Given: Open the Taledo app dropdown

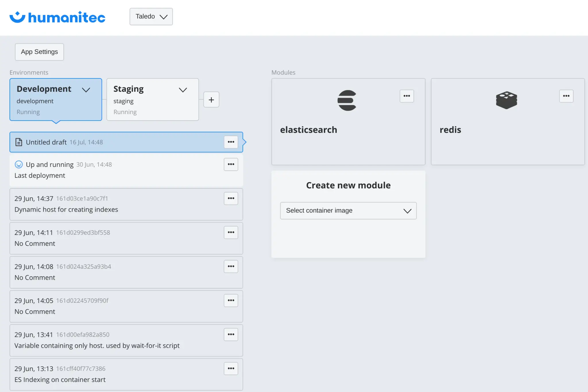Looking at the screenshot, I should [x=151, y=17].
